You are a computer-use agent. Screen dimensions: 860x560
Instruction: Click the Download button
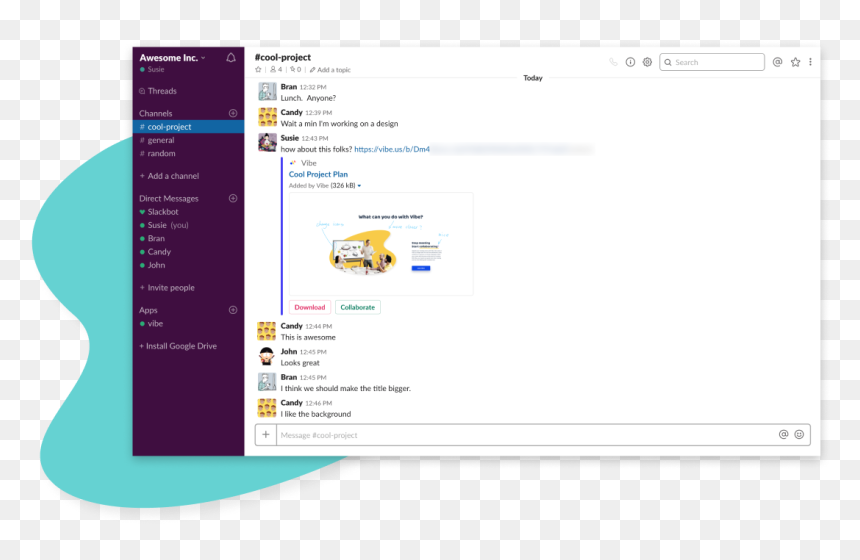tap(310, 307)
